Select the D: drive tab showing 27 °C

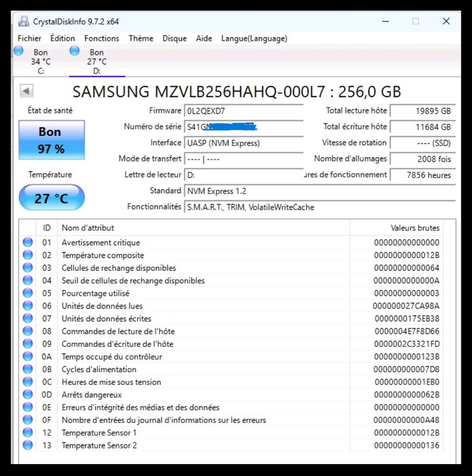(97, 61)
